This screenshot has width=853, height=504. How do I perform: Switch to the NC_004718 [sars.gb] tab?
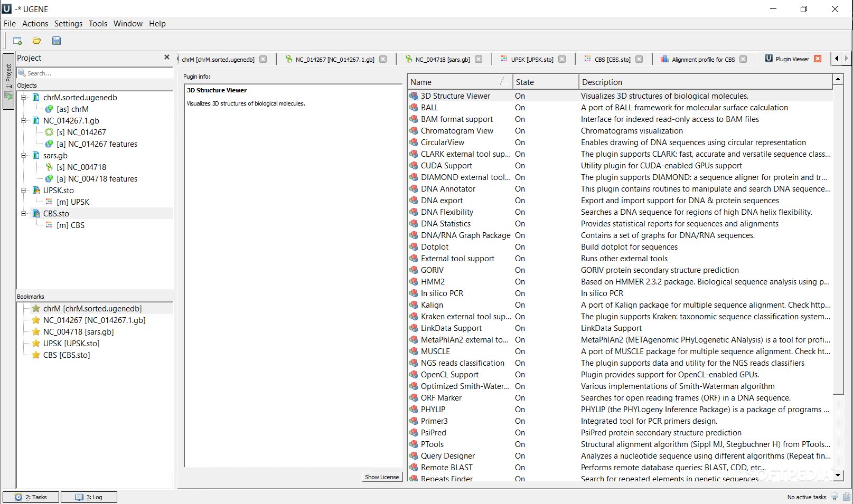(x=443, y=59)
